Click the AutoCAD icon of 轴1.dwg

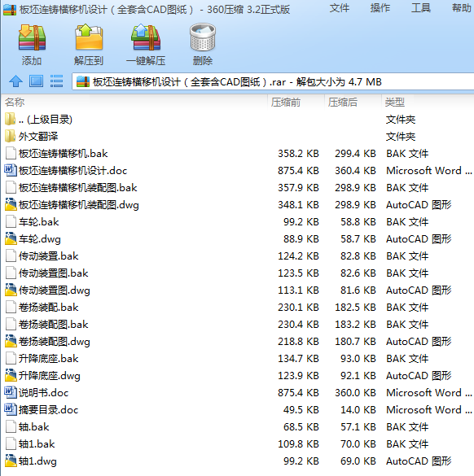point(11,461)
